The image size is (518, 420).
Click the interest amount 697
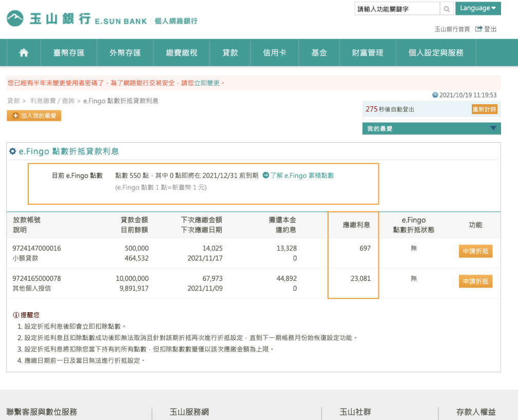pos(365,248)
